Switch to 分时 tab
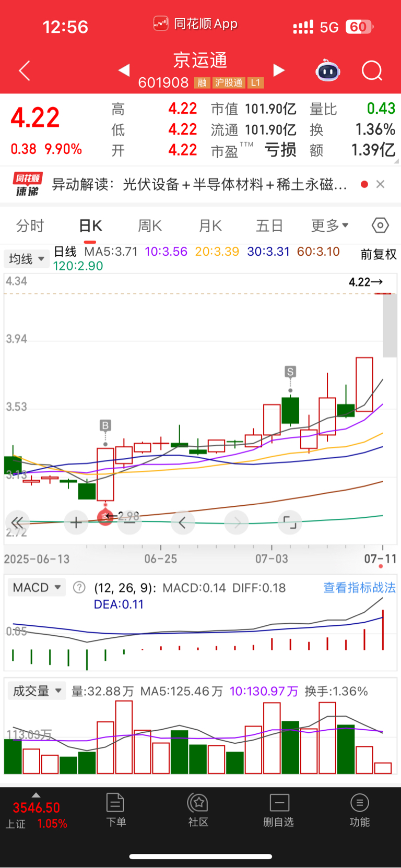Image resolution: width=401 pixels, height=868 pixels. click(x=30, y=225)
